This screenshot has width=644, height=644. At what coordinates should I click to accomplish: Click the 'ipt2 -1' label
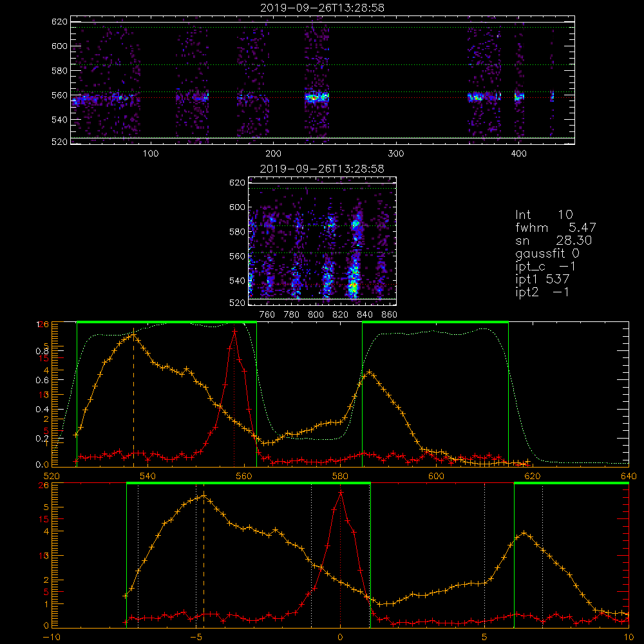pyautogui.click(x=542, y=292)
